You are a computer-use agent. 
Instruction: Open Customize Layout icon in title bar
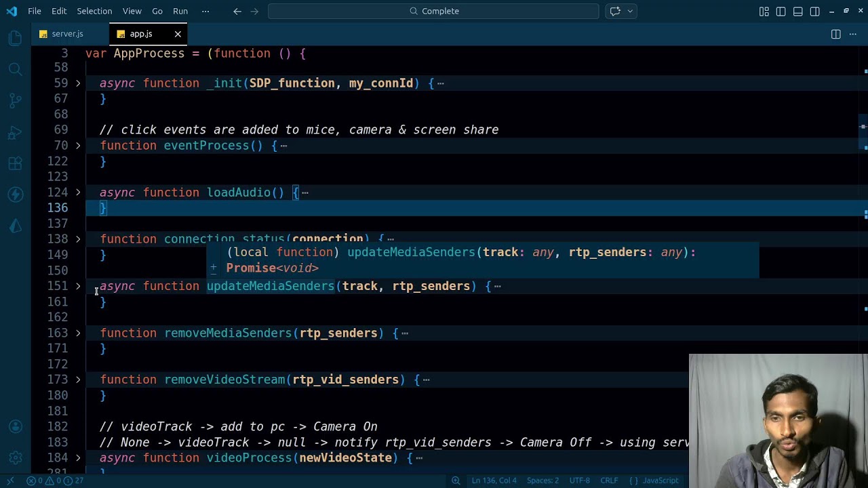coord(764,11)
